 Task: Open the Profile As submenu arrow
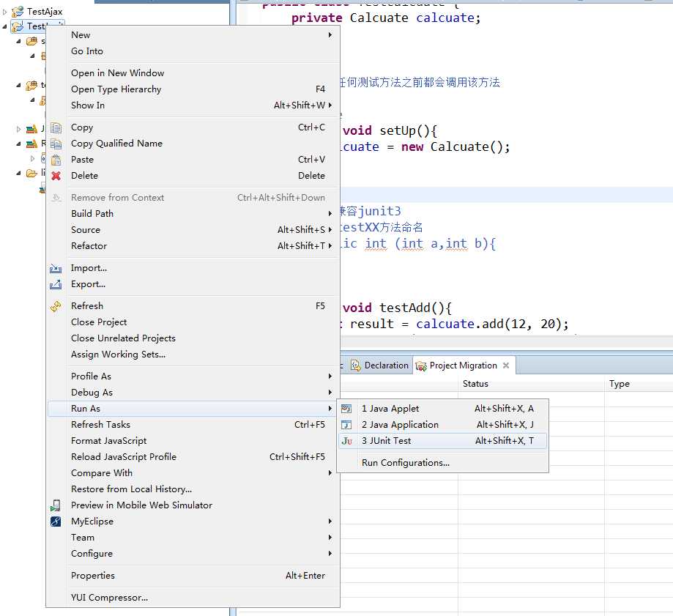[x=330, y=376]
